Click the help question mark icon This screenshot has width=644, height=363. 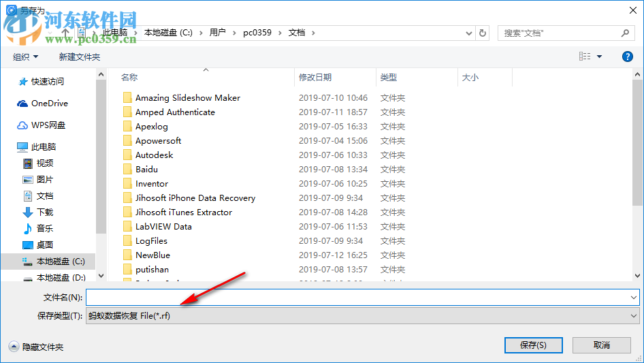[627, 57]
